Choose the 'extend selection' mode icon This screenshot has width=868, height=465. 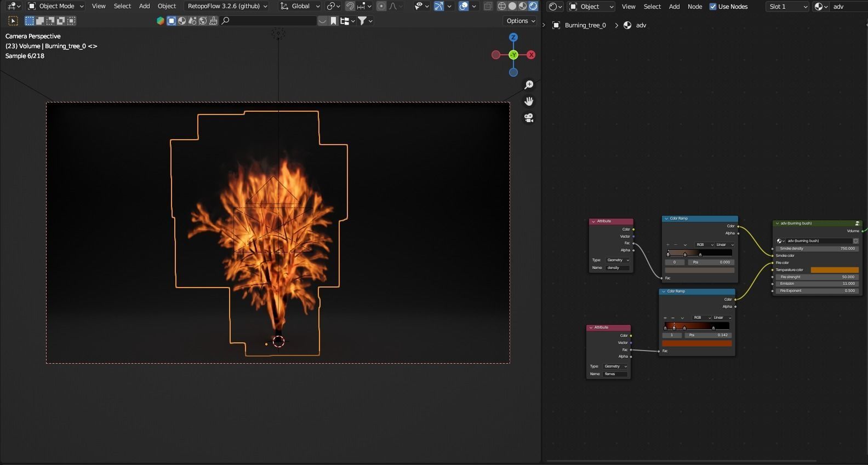point(40,21)
